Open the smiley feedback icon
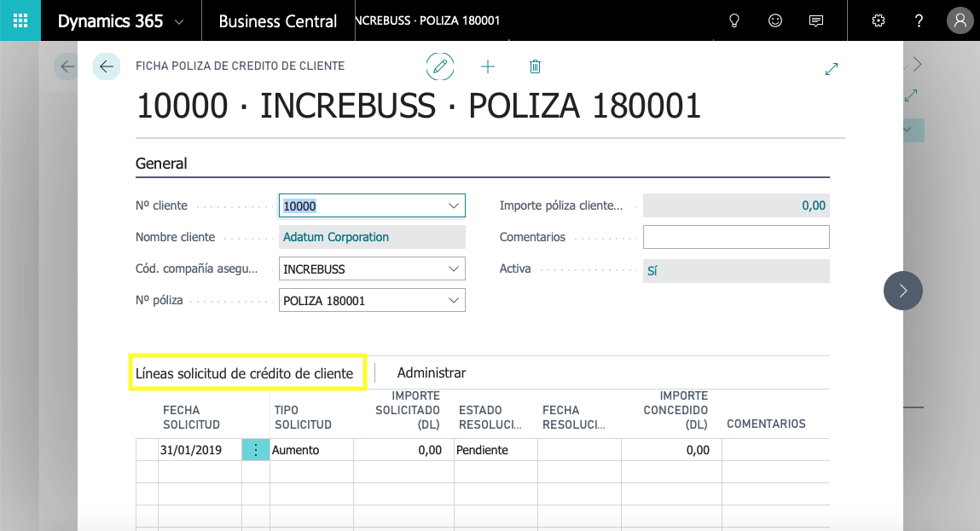Image resolution: width=980 pixels, height=531 pixels. (x=775, y=20)
